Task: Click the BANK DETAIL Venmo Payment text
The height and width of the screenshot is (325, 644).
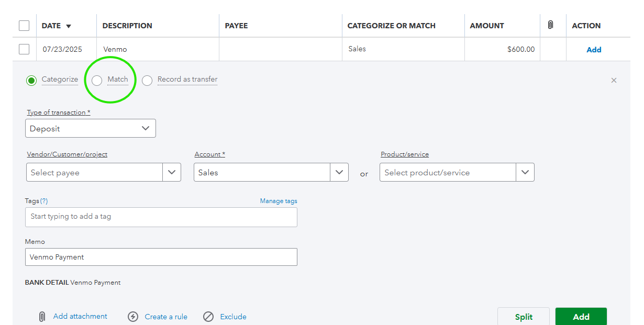Action: tap(73, 283)
